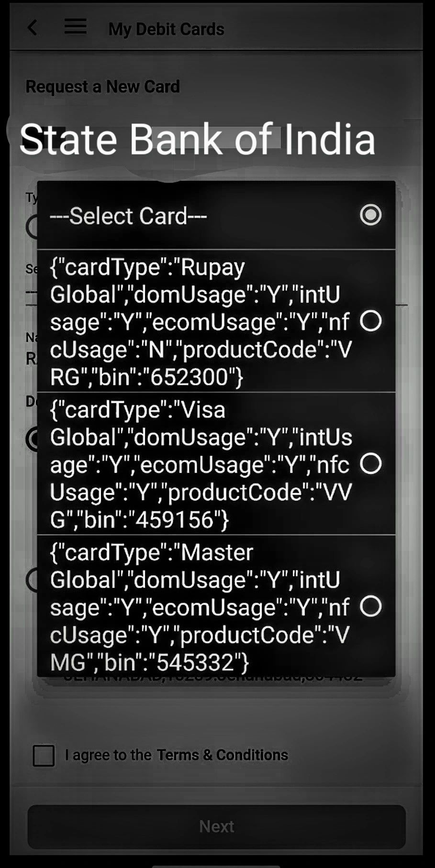This screenshot has height=868, width=435.
Task: Tap the home indicator bar at screen bottom
Action: tap(216, 866)
